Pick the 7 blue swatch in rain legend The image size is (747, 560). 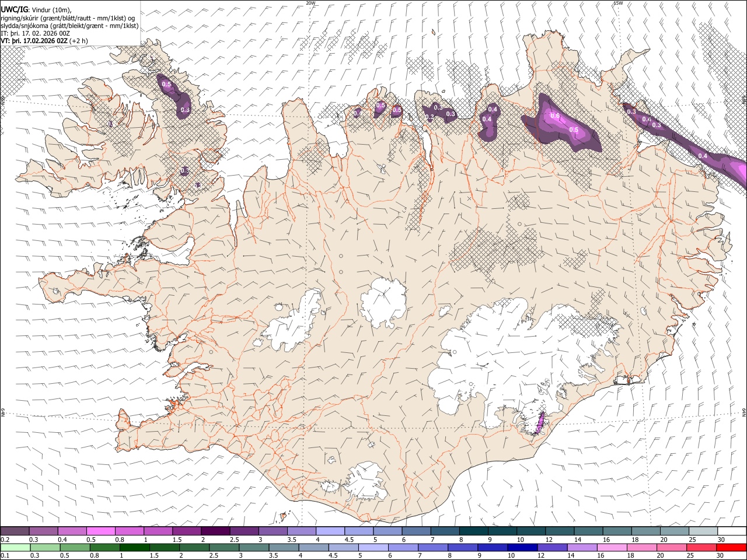tap(432, 547)
